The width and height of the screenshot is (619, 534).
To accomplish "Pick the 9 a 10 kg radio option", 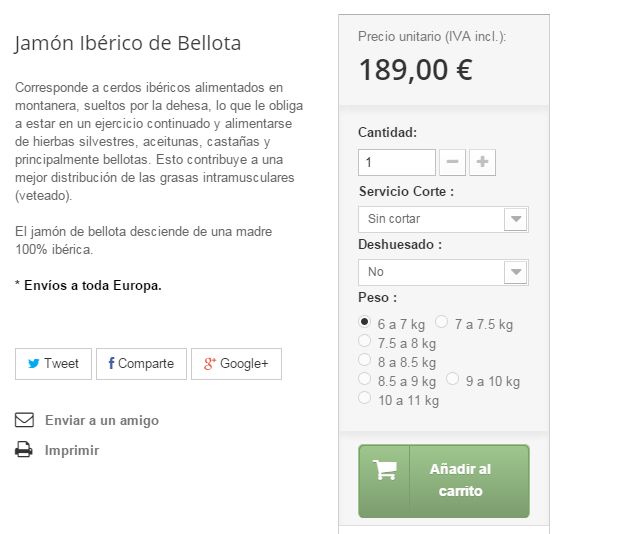I will click(452, 378).
